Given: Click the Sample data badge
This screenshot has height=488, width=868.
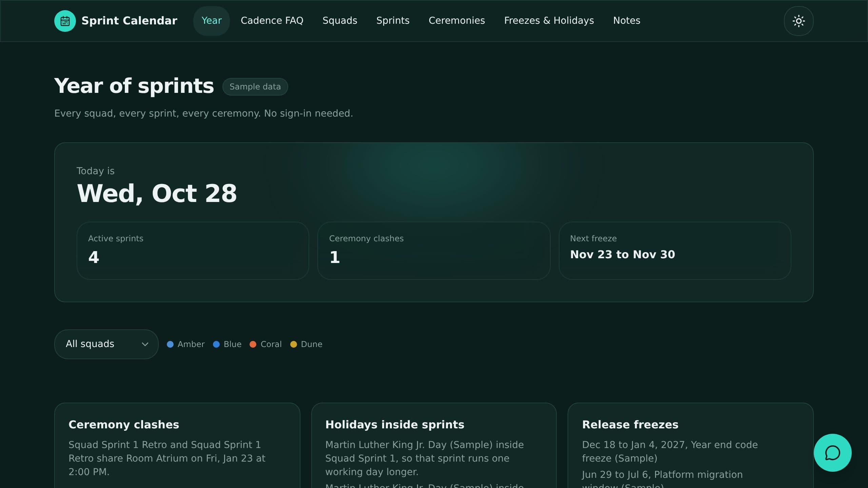Looking at the screenshot, I should (x=255, y=87).
